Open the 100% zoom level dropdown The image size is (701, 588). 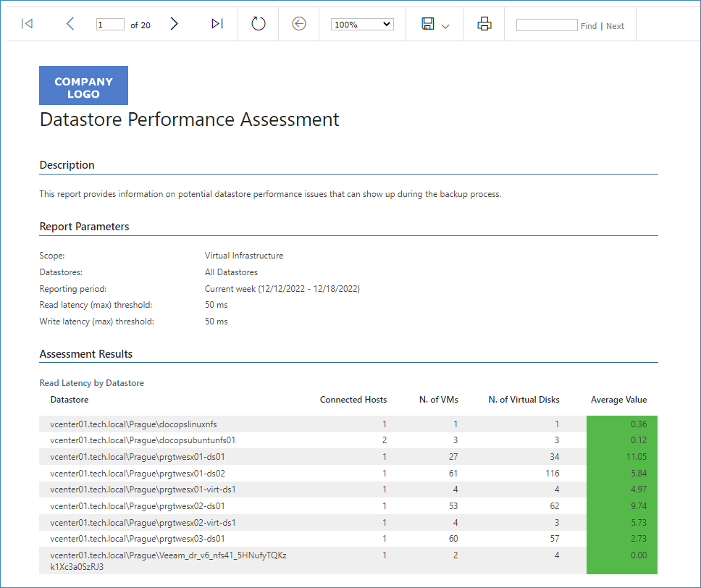coord(362,25)
